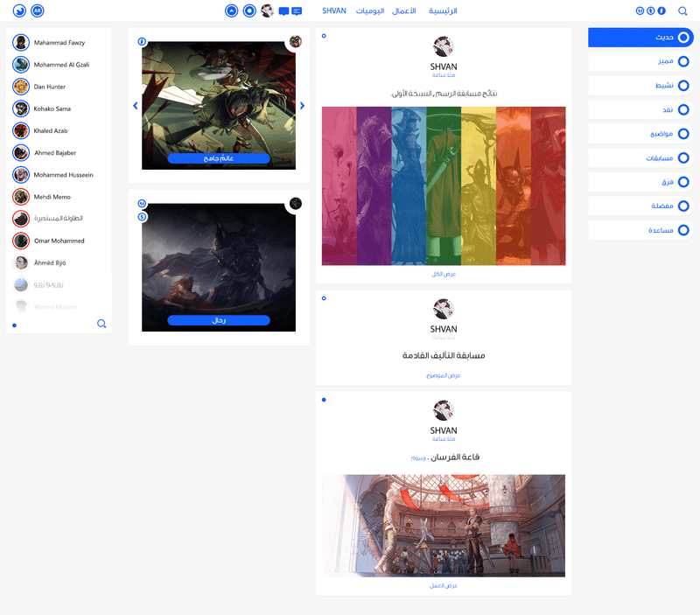The width and height of the screenshot is (700, 615).
Task: Go to previous artwork with the left chevron
Action: pos(136,106)
